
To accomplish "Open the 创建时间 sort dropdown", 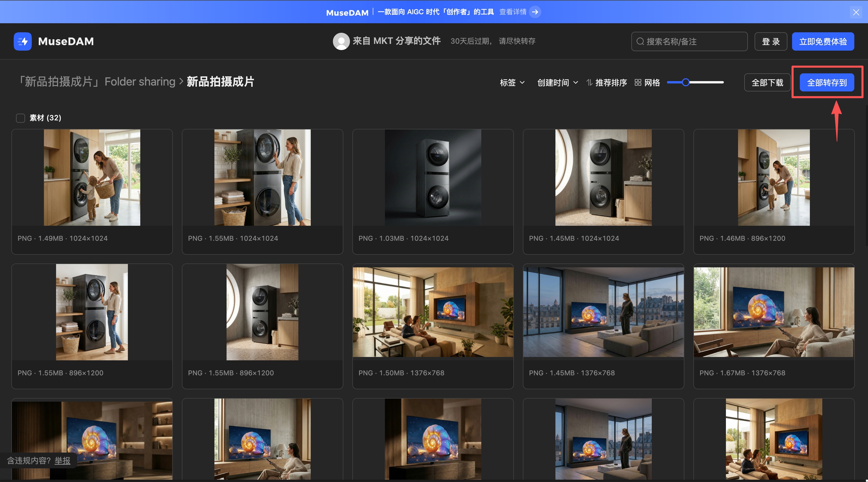I will coord(557,82).
